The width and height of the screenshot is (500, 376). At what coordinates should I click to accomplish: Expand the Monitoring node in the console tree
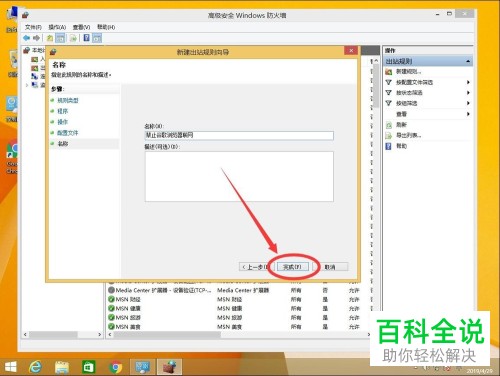pos(27,85)
